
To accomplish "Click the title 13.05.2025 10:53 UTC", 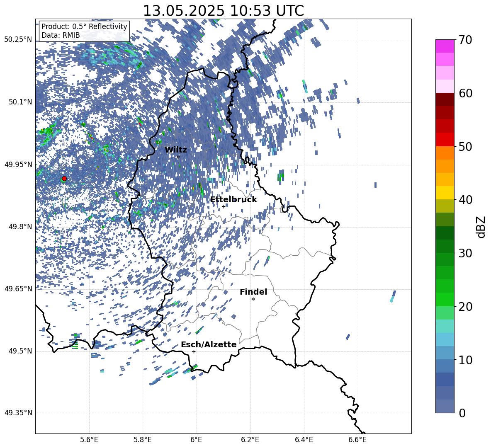I will coord(223,11).
